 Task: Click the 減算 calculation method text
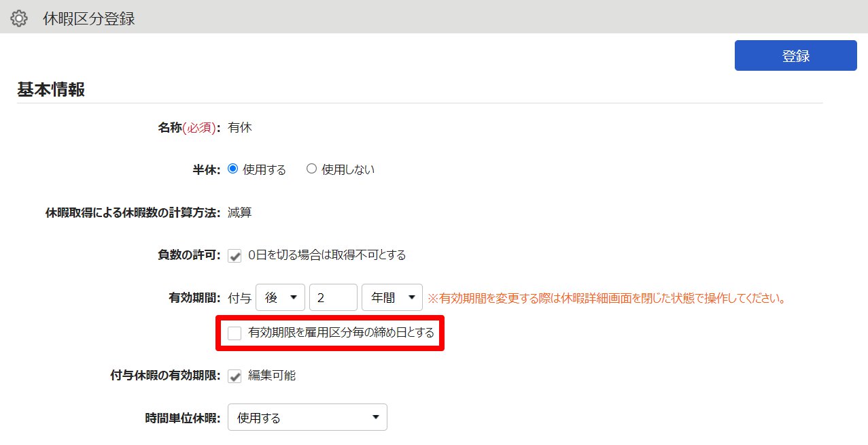(240, 213)
